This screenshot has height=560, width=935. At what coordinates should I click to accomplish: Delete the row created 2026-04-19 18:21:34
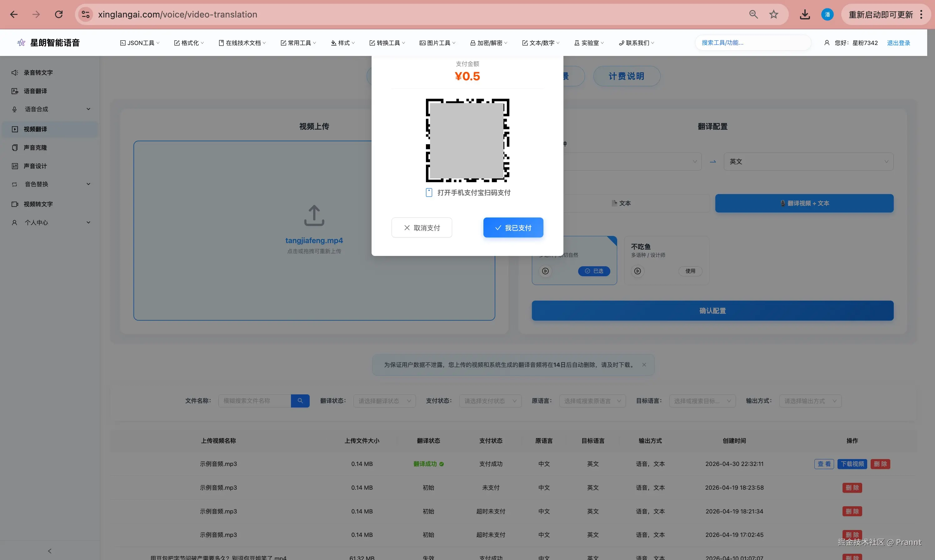[852, 511]
